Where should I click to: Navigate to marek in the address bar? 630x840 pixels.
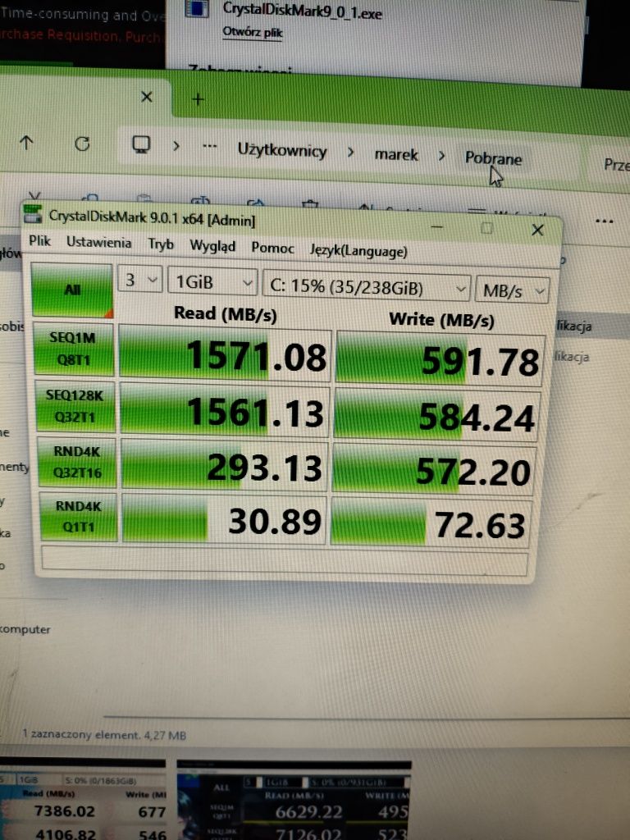(x=396, y=154)
